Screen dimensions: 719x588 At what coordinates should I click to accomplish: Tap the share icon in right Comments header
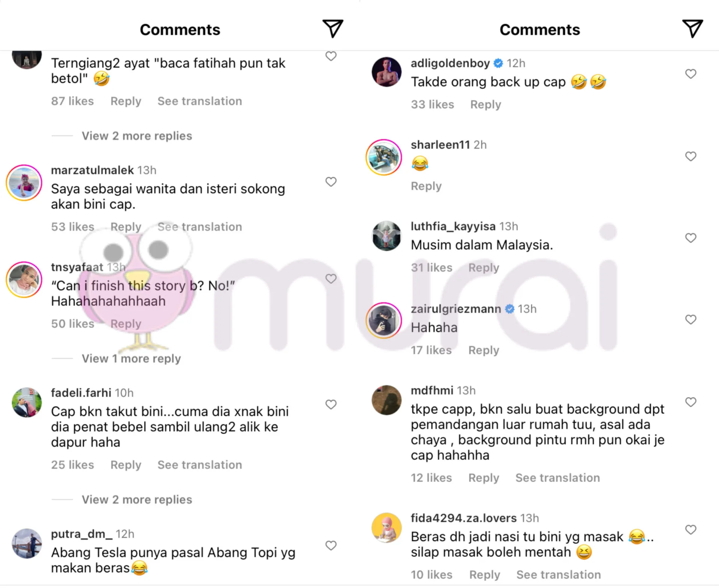pyautogui.click(x=692, y=29)
